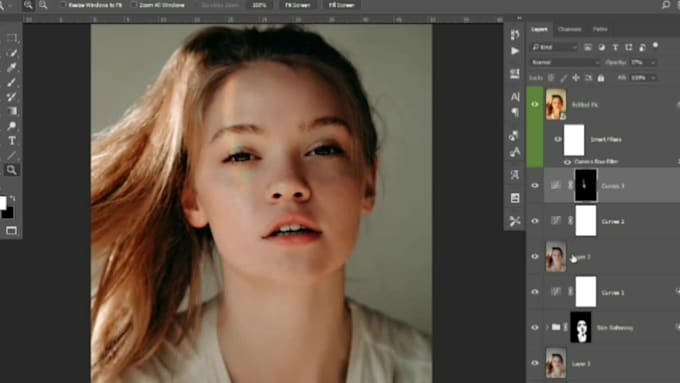This screenshot has height=383, width=680.
Task: Select the Eyedropper tool
Action: (x=12, y=67)
